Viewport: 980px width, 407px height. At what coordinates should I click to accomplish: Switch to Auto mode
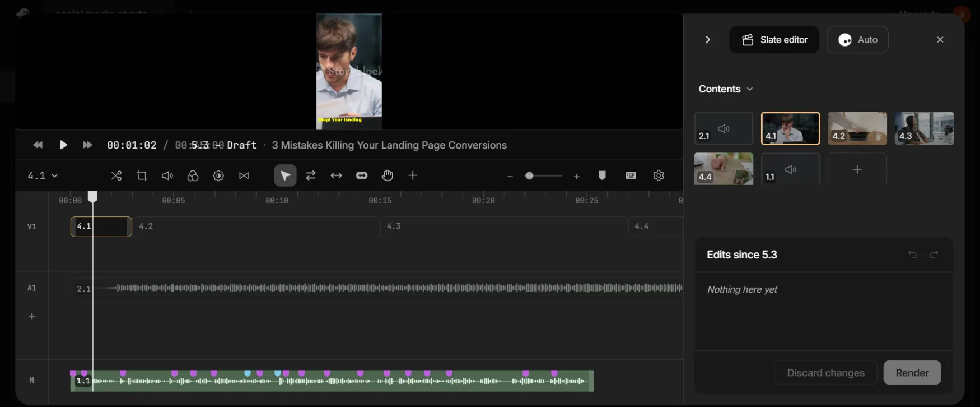857,40
